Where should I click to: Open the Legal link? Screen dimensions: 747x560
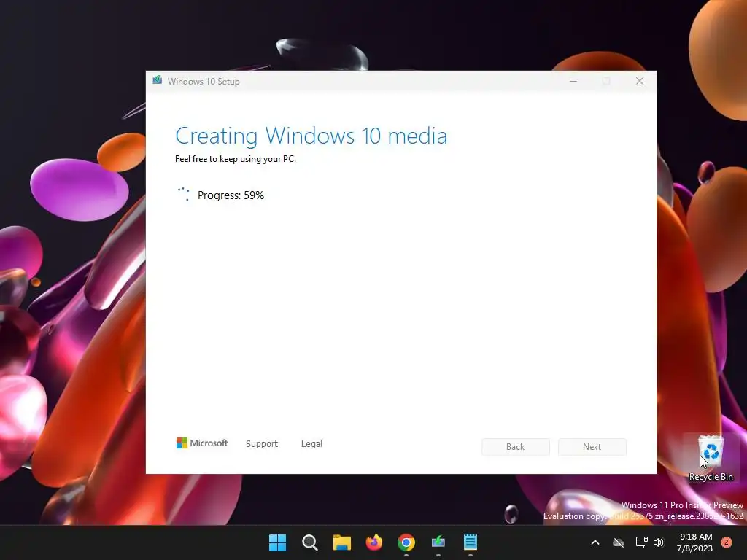click(311, 444)
